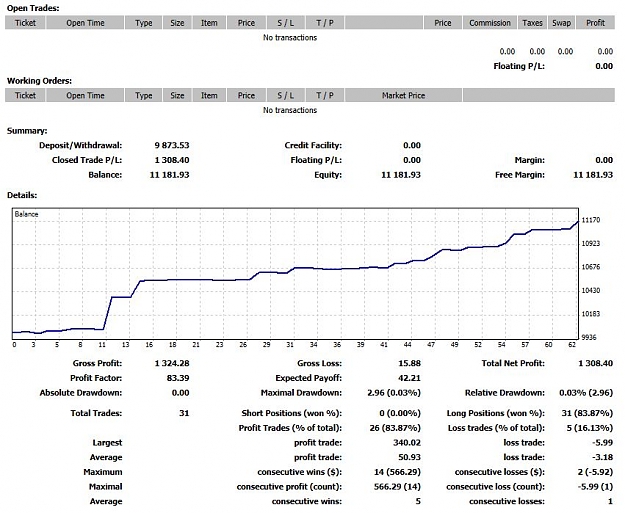Click the Item header in Working Orders table
The height and width of the screenshot is (513, 625).
pyautogui.click(x=209, y=95)
